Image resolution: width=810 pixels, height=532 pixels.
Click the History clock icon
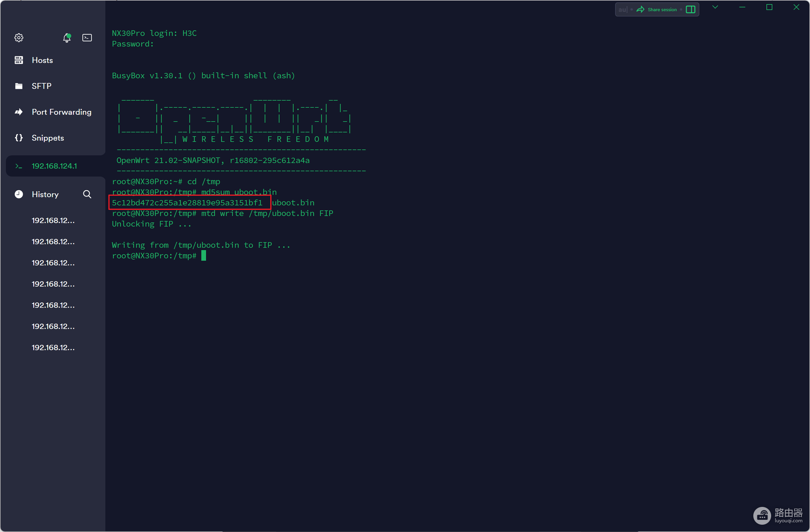(x=19, y=194)
